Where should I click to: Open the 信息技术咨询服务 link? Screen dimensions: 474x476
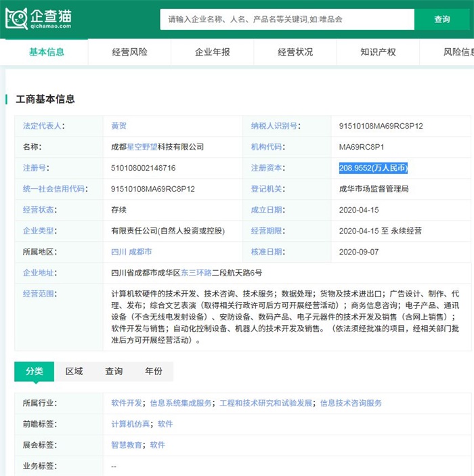click(351, 403)
